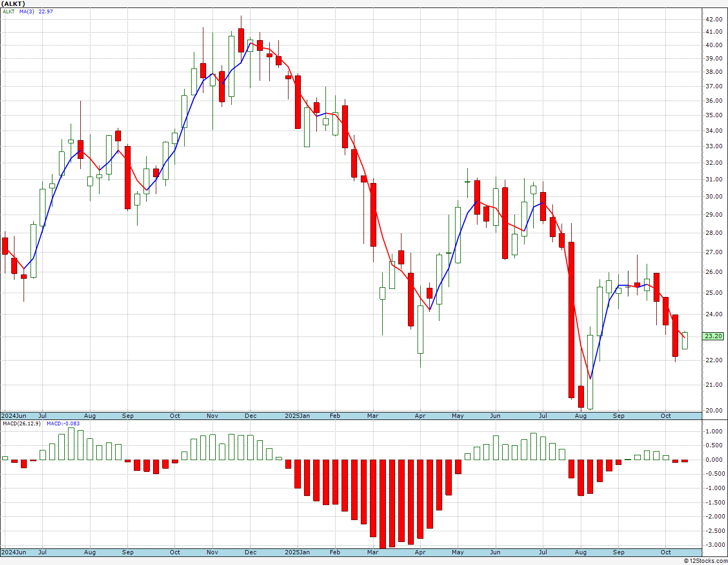Image resolution: width=728 pixels, height=565 pixels.
Task: Select the 20.00 price axis label
Action: click(x=714, y=410)
